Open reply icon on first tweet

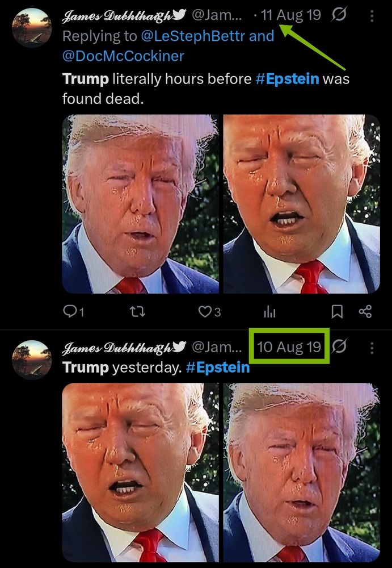(x=69, y=311)
